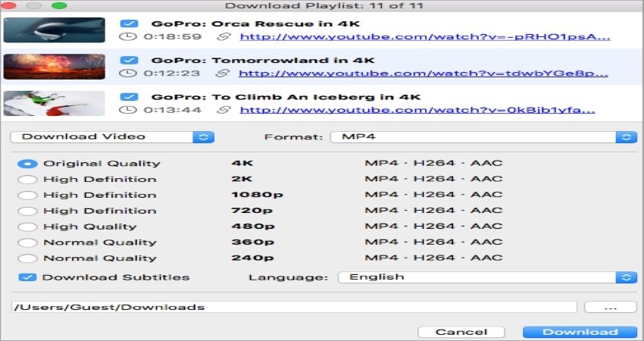Click the duration text '0:13:44'
The image size is (644, 341).
coord(173,110)
